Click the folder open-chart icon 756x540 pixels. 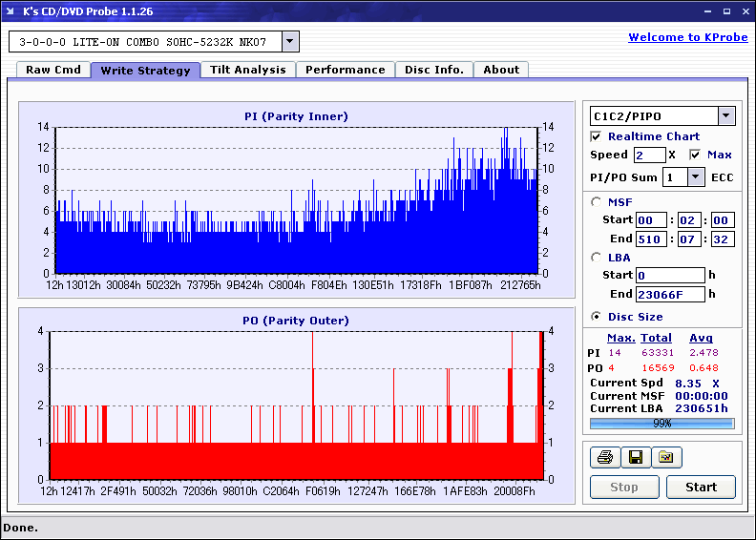click(666, 458)
